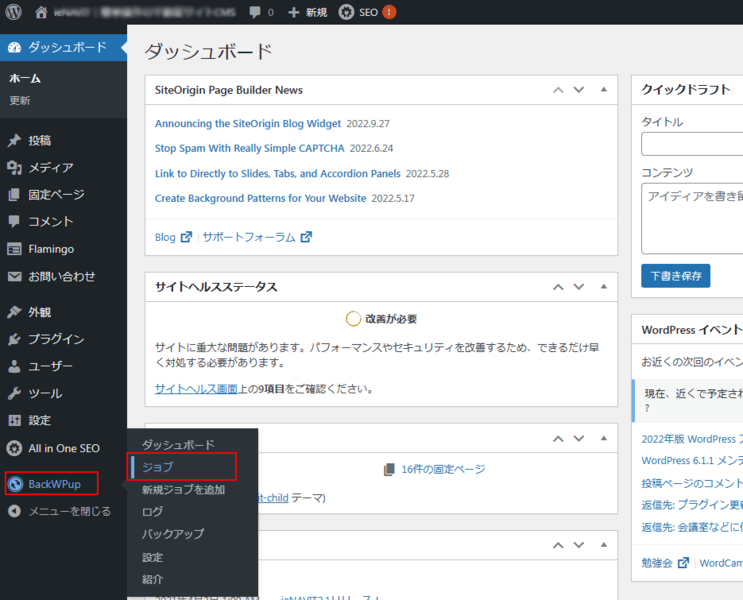Viewport: 743px width, 600px height.
Task: Select 設定 in BackWPup flyout
Action: point(152,557)
